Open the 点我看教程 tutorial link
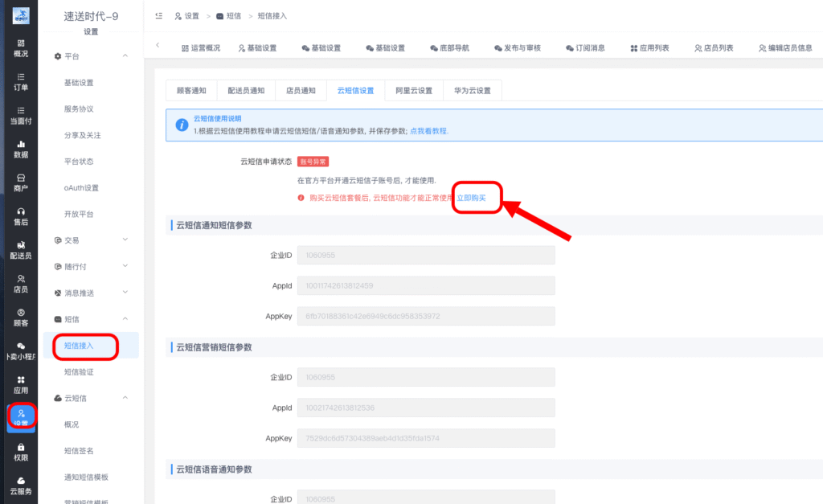823x504 pixels. pos(428,130)
